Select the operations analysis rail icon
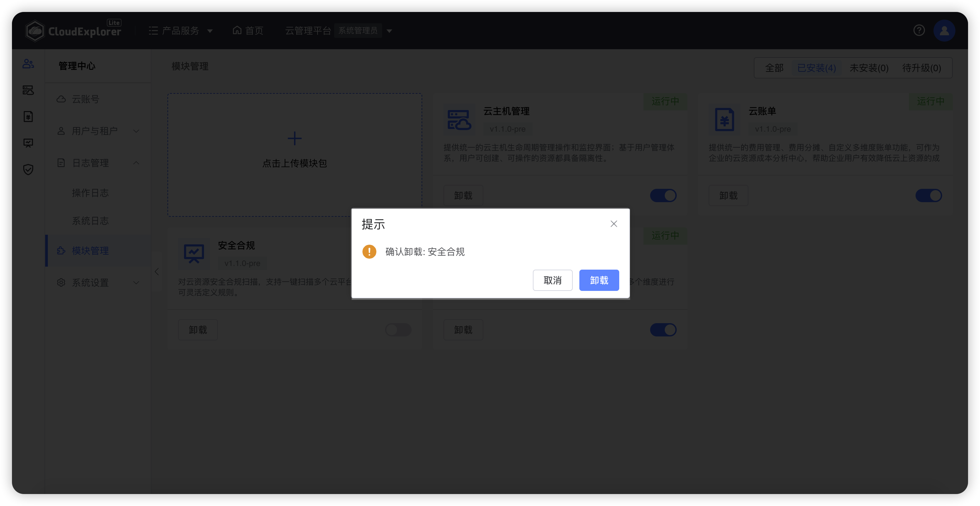The width and height of the screenshot is (980, 506). click(x=28, y=143)
